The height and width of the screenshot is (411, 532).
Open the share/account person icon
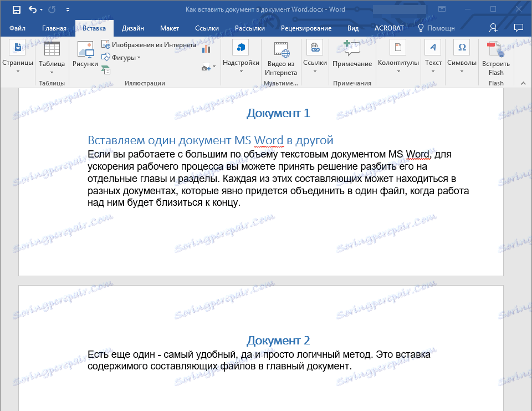click(493, 28)
